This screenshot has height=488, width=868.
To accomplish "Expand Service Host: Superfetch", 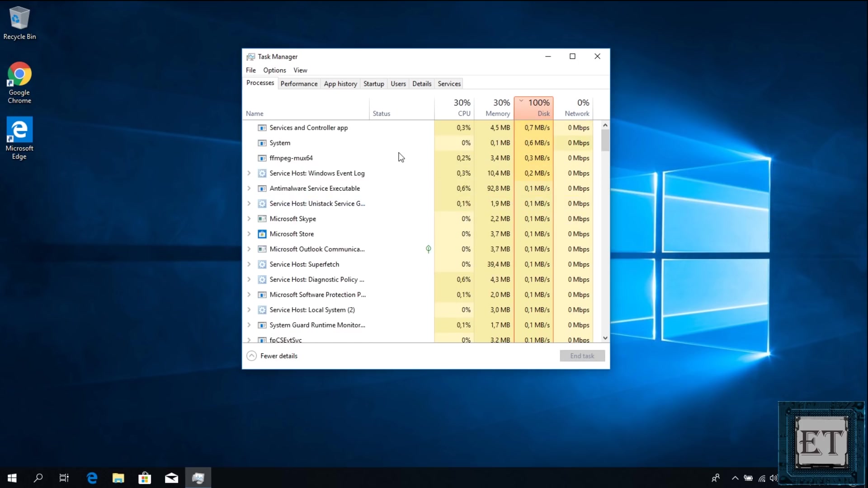I will pyautogui.click(x=249, y=264).
